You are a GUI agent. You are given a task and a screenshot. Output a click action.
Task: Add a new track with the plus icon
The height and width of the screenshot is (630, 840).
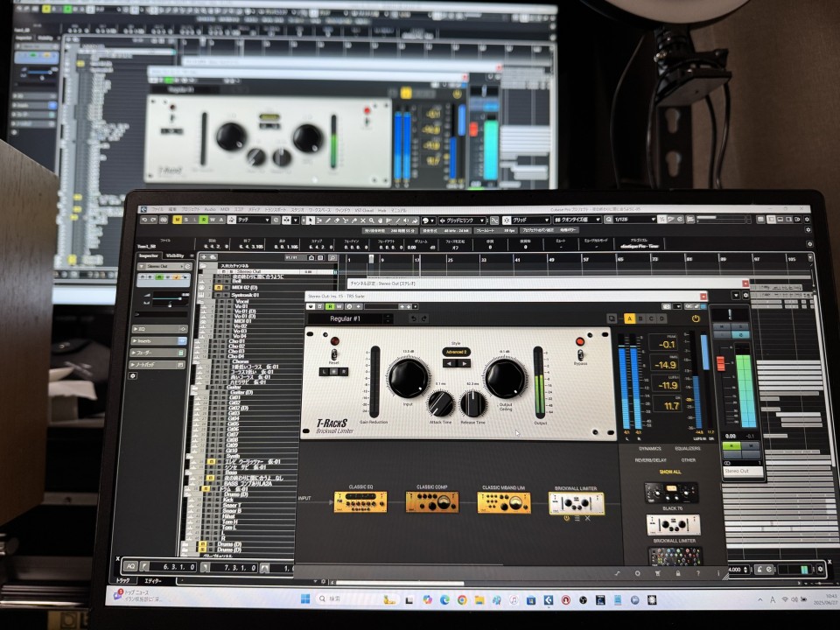(204, 257)
